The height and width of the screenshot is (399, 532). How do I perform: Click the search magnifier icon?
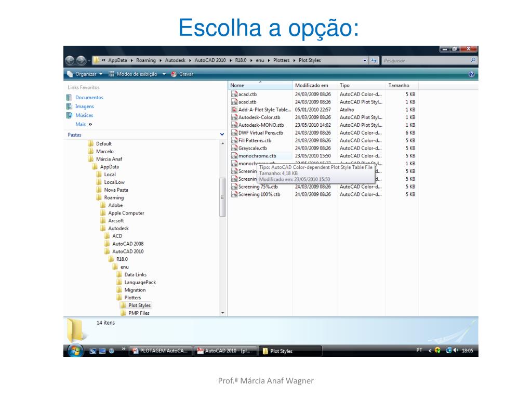tap(473, 60)
